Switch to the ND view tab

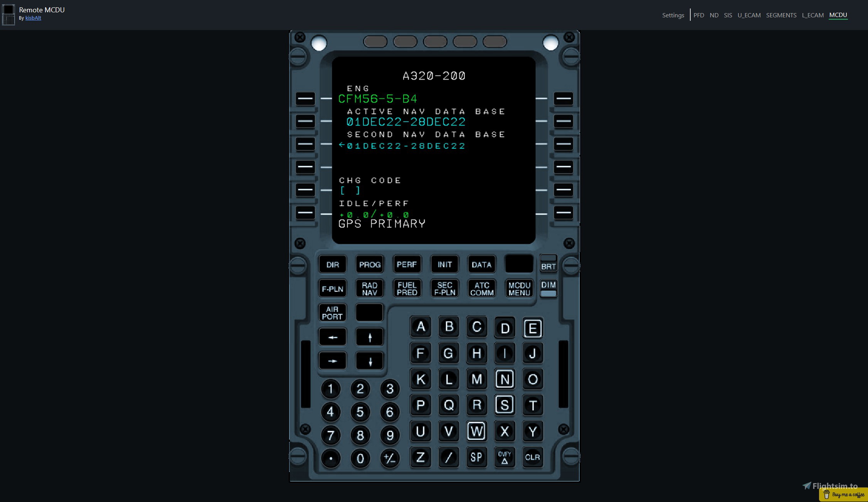click(x=714, y=15)
